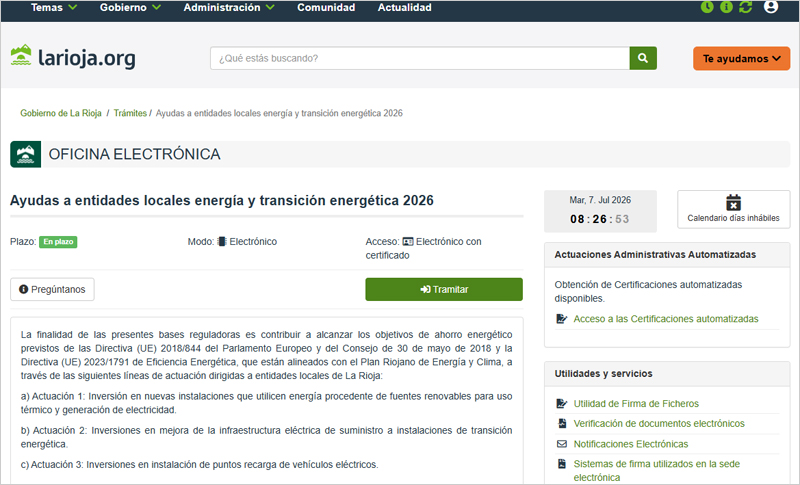Click the En plazo status badge

point(58,242)
